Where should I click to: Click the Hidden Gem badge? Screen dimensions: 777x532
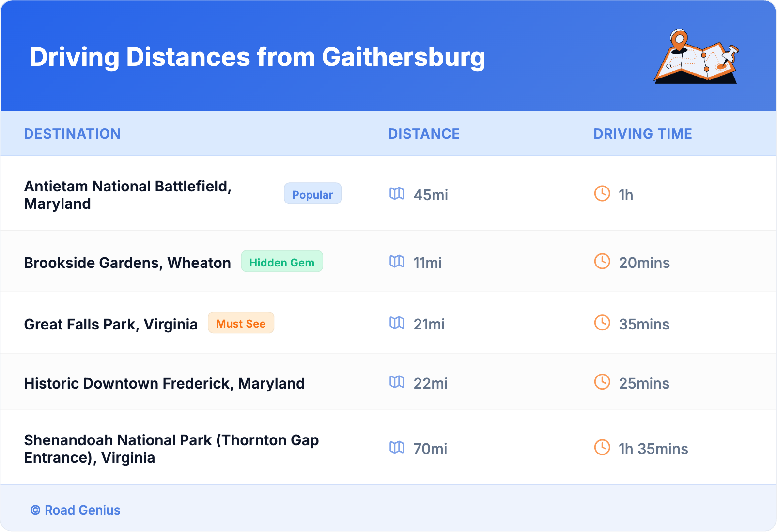pyautogui.click(x=281, y=262)
